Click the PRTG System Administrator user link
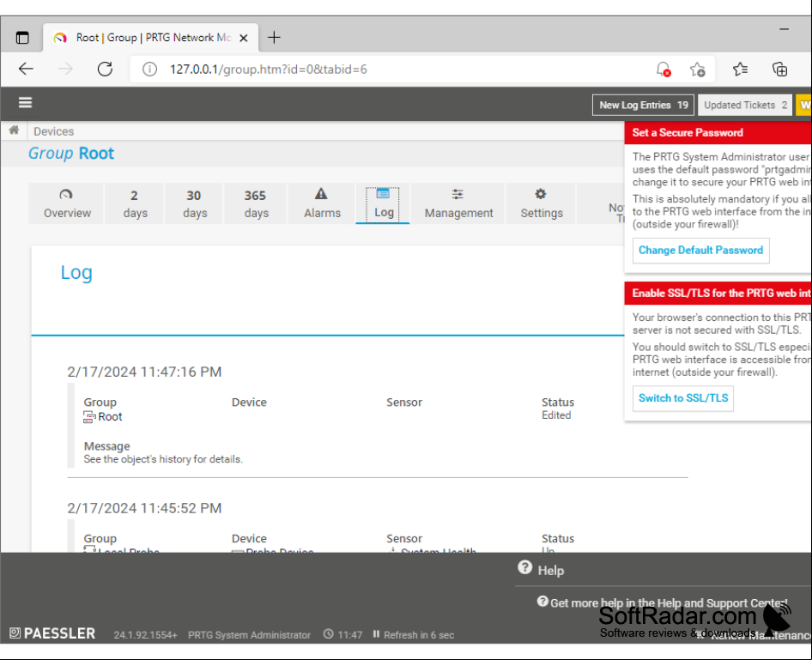Viewport: 812px width, 660px height. pos(249,635)
